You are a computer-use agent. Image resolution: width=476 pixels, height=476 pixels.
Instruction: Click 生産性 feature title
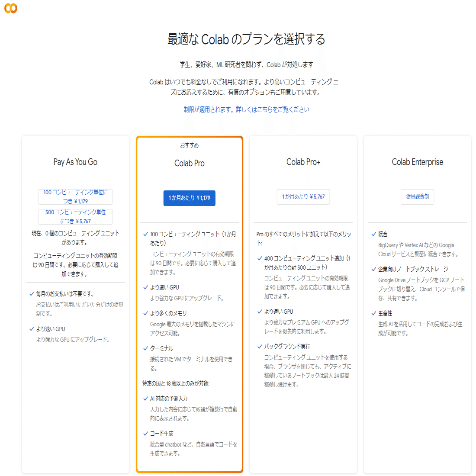385,313
